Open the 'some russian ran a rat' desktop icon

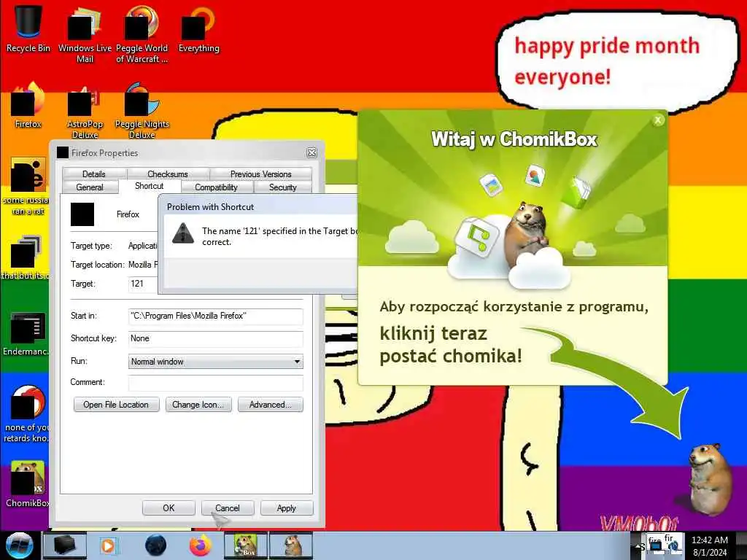click(x=27, y=186)
